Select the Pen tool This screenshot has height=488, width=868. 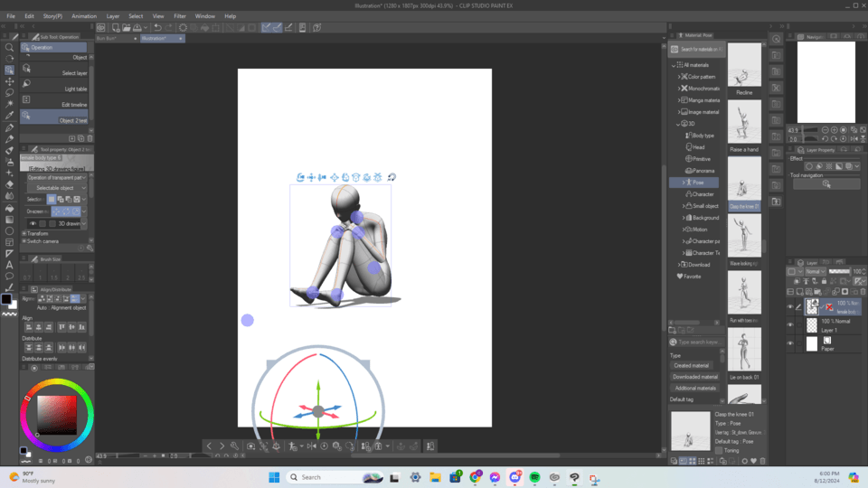click(9, 127)
